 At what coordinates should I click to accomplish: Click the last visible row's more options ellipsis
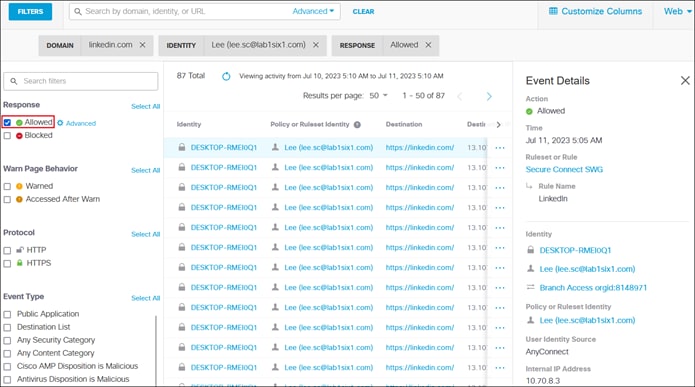tap(500, 367)
